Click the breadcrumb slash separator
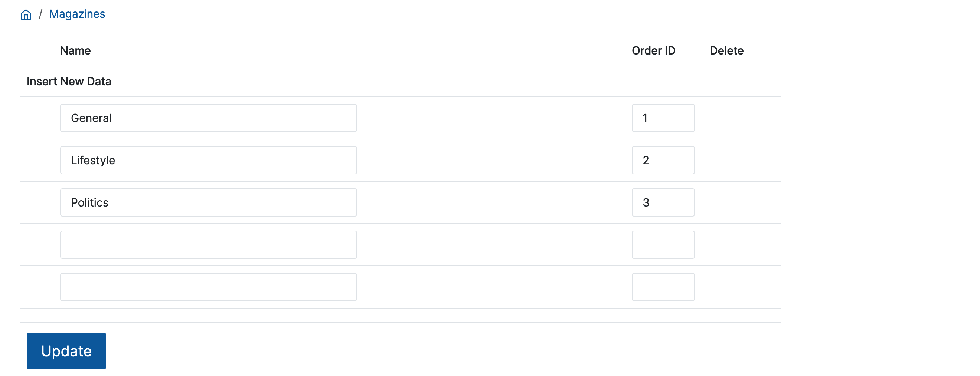The image size is (980, 376). (40, 14)
